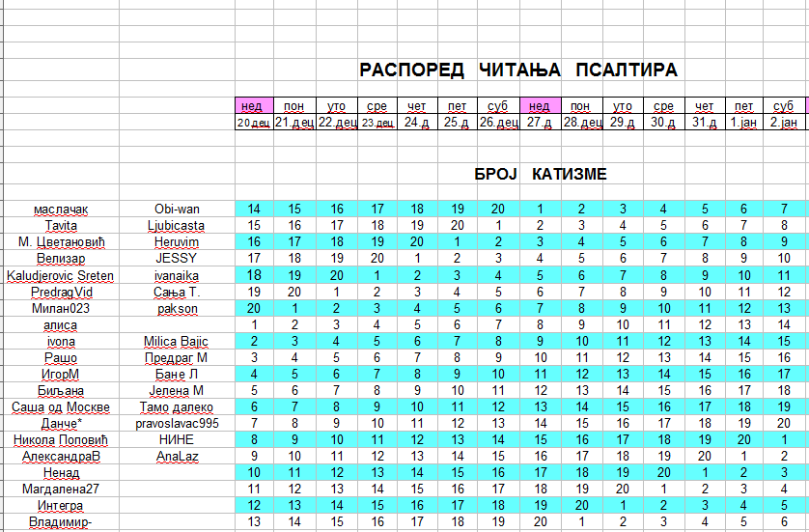
Task: Select the Владимир- name cell
Action: point(61,522)
